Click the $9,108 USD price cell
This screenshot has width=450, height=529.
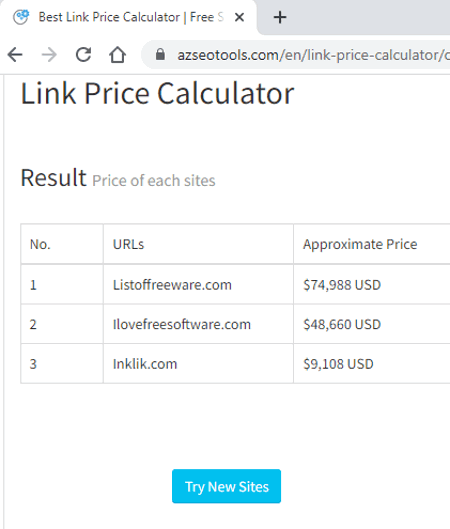(372, 364)
